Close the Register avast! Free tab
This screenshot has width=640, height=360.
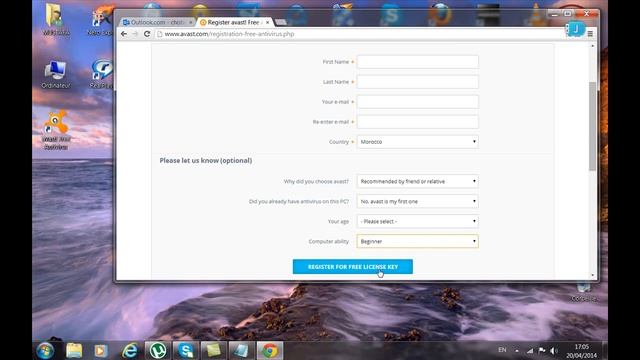pyautogui.click(x=267, y=22)
